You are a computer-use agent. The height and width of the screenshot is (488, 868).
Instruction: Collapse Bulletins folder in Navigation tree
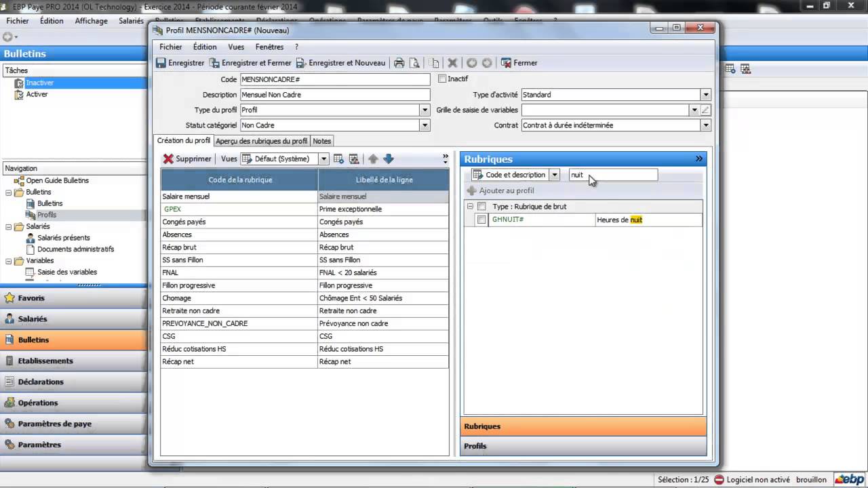pos(8,192)
